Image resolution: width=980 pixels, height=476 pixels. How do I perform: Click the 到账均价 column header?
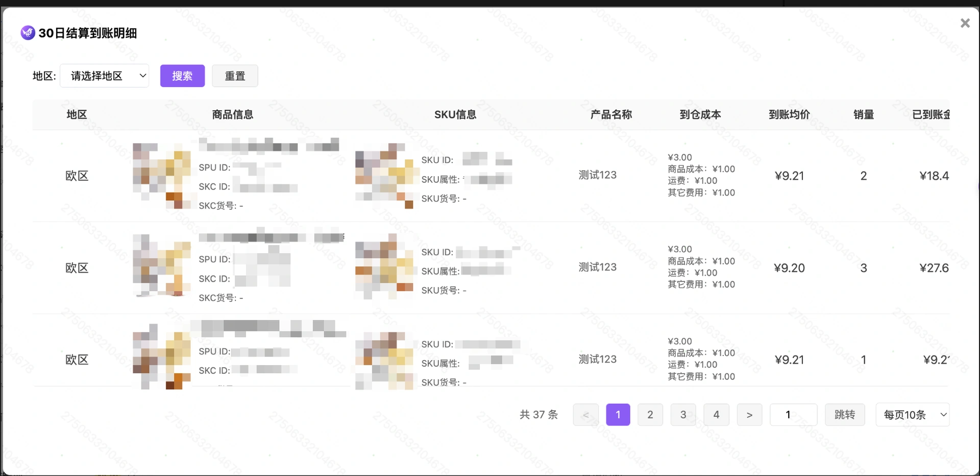click(x=789, y=114)
